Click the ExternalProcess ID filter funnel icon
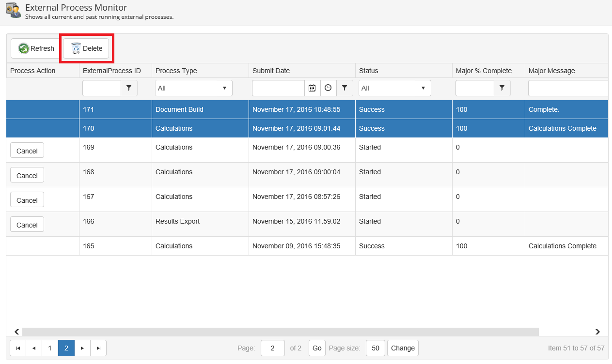This screenshot has height=364, width=612. (129, 88)
